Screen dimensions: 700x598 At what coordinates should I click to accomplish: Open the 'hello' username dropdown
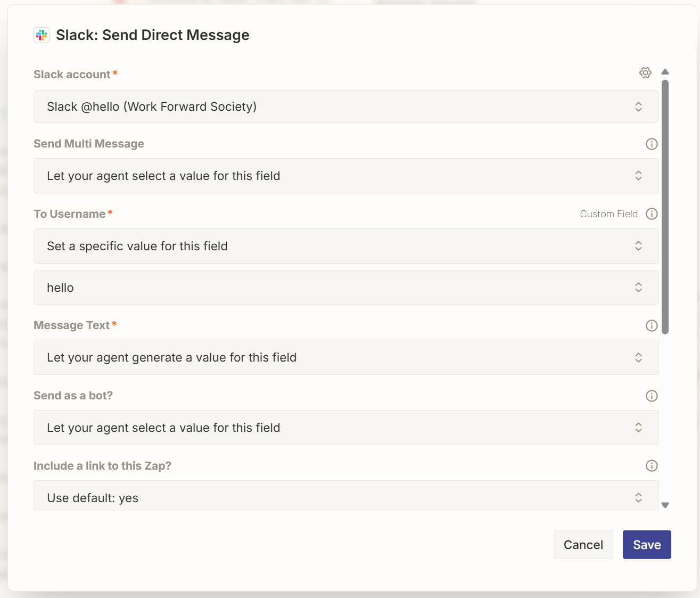(346, 288)
